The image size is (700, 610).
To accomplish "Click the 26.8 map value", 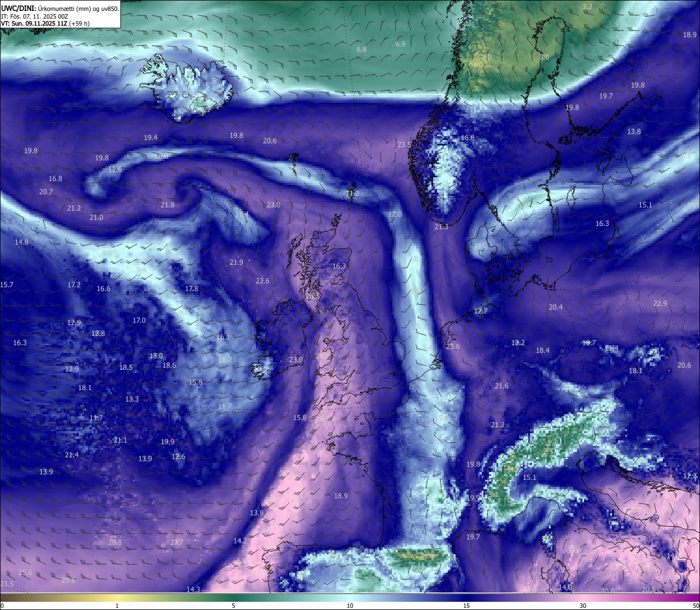I will [115, 542].
